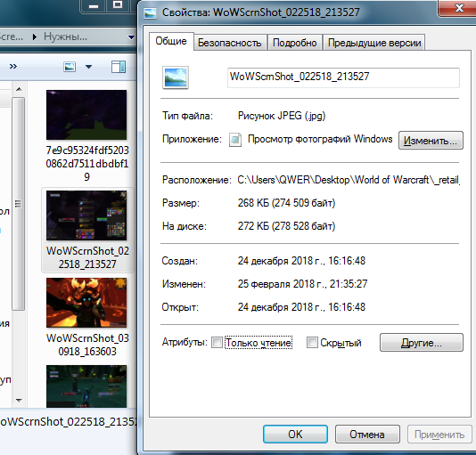Change view with the Explorer view icon
This screenshot has width=476, height=455.
[70, 67]
